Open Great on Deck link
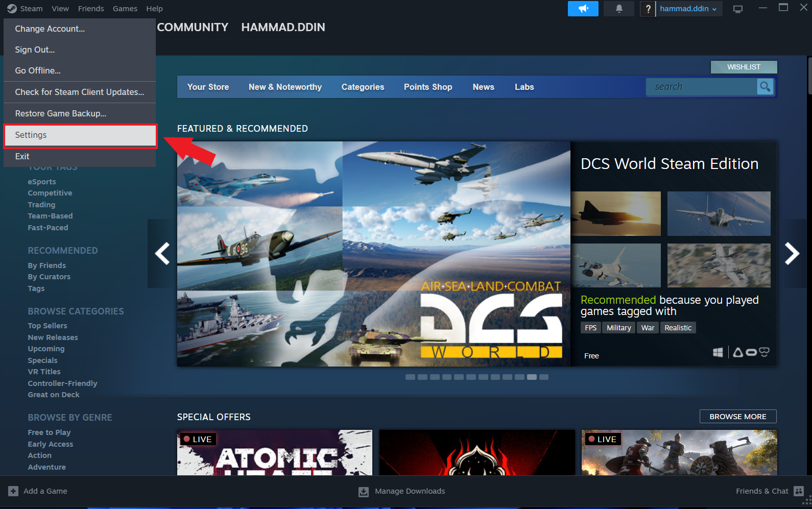Image resolution: width=812 pixels, height=509 pixels. click(x=54, y=395)
